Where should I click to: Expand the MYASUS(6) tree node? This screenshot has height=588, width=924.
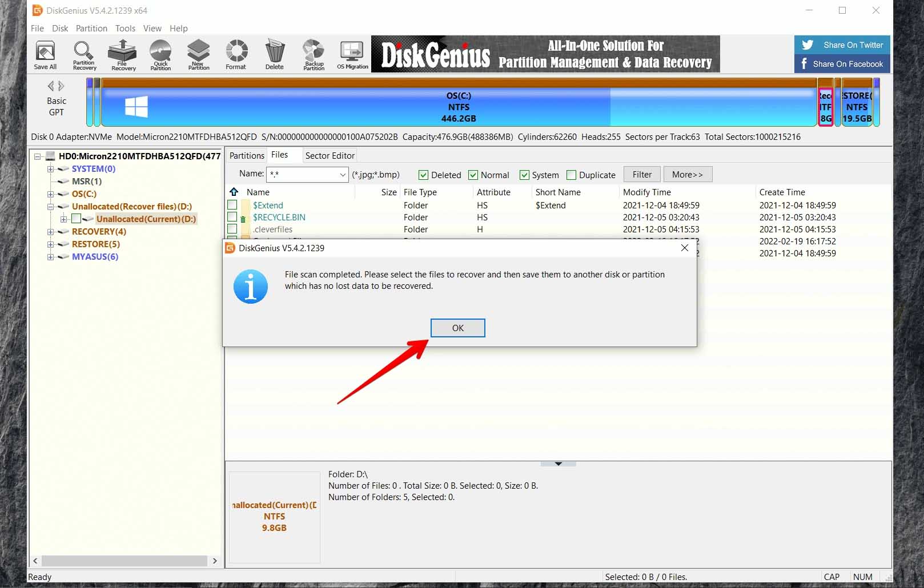pos(50,256)
